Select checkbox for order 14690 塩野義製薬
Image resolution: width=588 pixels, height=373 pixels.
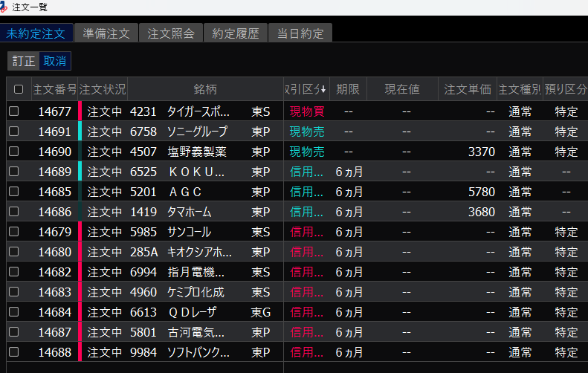point(14,152)
